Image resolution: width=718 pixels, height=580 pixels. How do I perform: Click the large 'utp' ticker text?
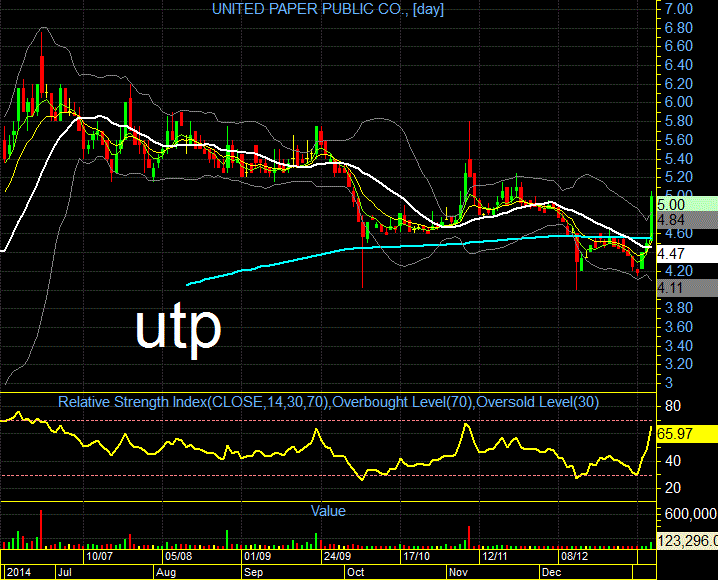(x=178, y=329)
